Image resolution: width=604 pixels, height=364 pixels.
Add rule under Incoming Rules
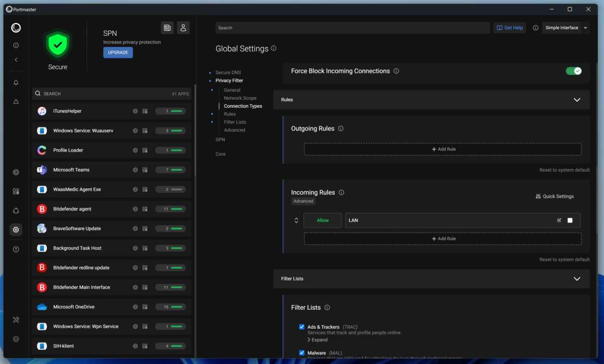tap(443, 239)
